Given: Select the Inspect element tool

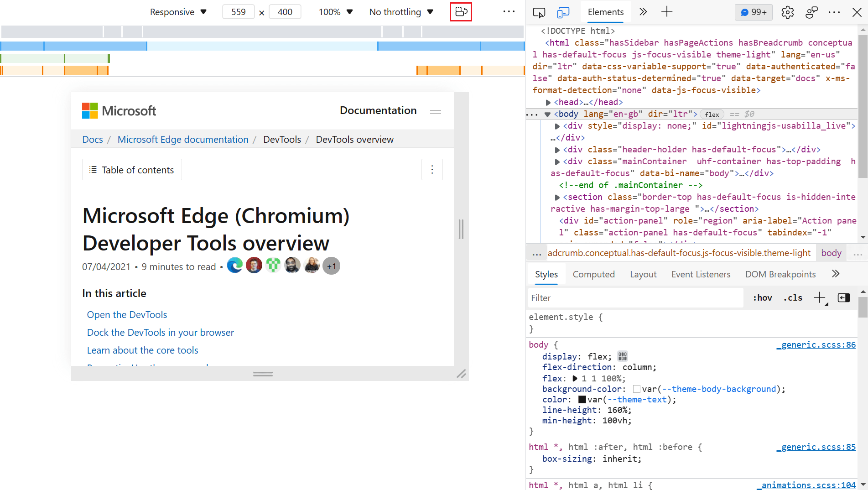Looking at the screenshot, I should pos(539,12).
